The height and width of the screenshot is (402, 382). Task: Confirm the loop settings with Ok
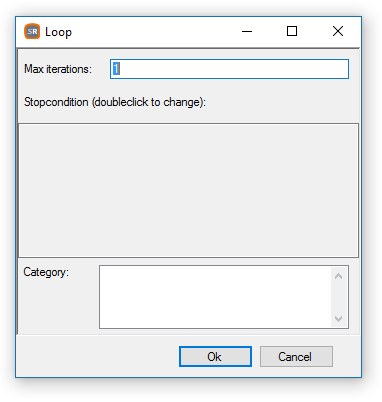215,357
